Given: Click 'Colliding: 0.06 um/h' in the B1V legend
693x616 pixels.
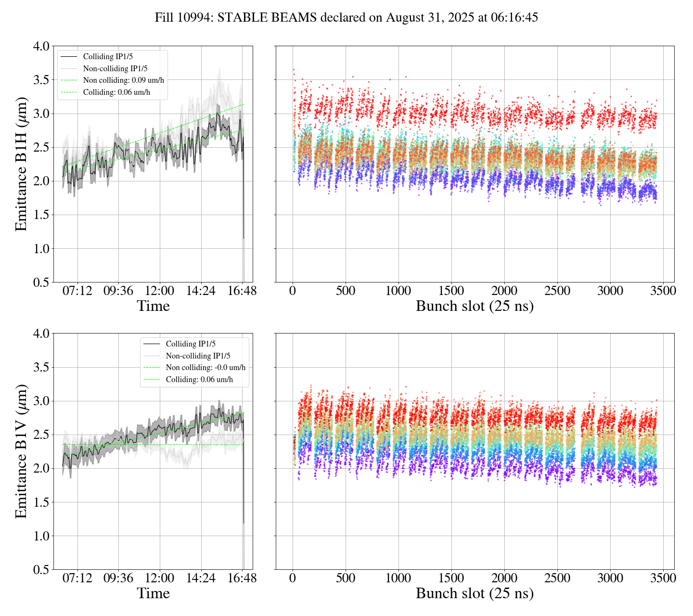Looking at the screenshot, I should [199, 380].
